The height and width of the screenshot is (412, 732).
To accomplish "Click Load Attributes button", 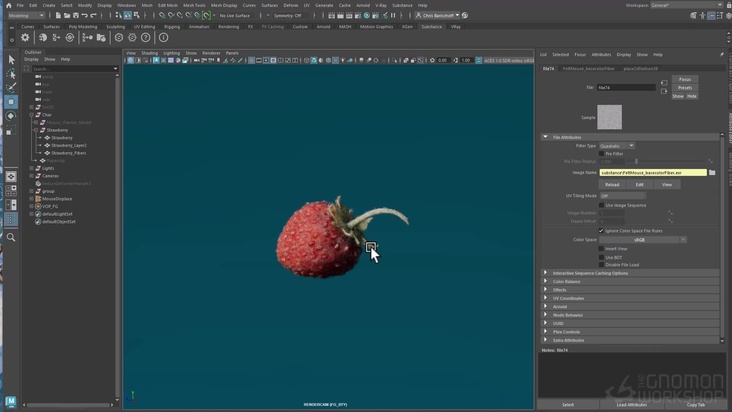I will point(631,405).
